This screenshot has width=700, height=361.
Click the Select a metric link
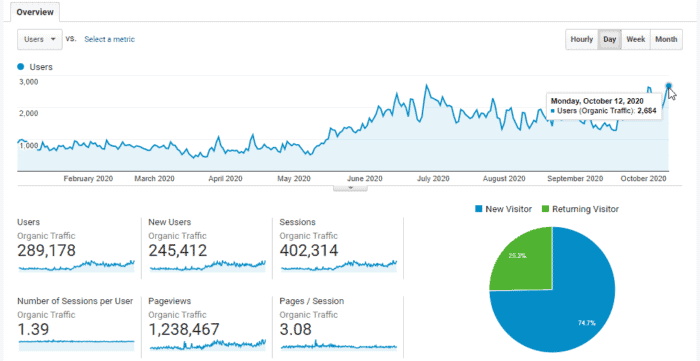(x=109, y=39)
